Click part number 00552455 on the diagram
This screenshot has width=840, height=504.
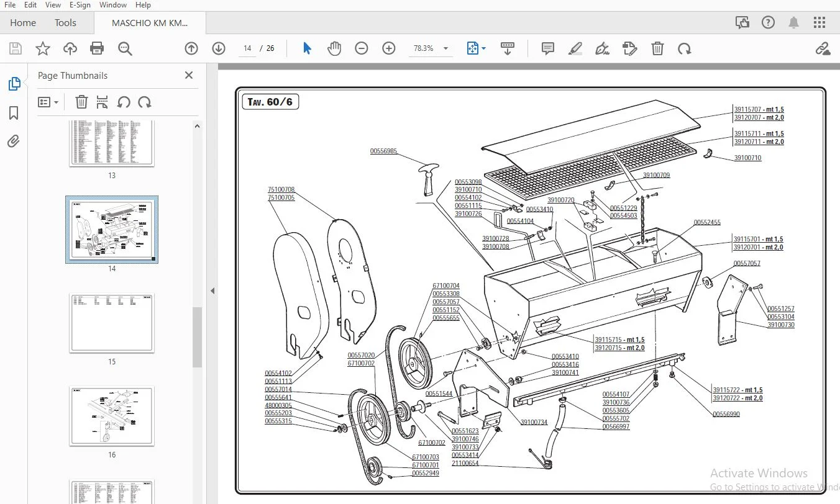click(707, 222)
